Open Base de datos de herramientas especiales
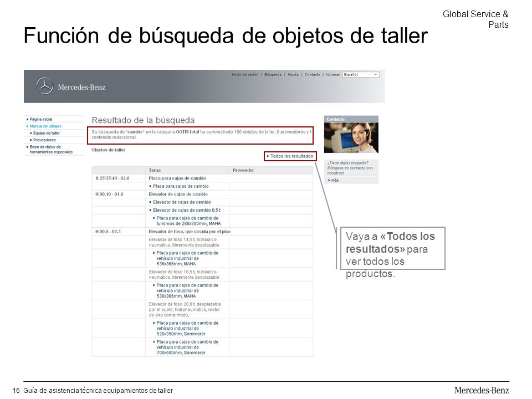 pos(51,150)
